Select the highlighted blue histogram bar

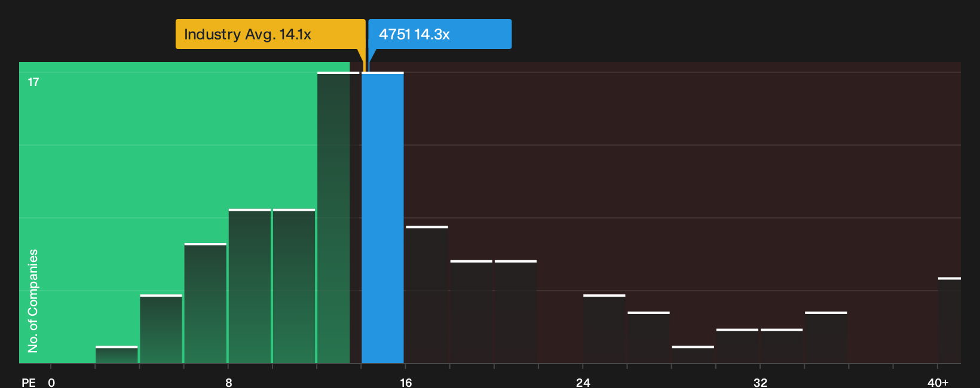pos(382,217)
